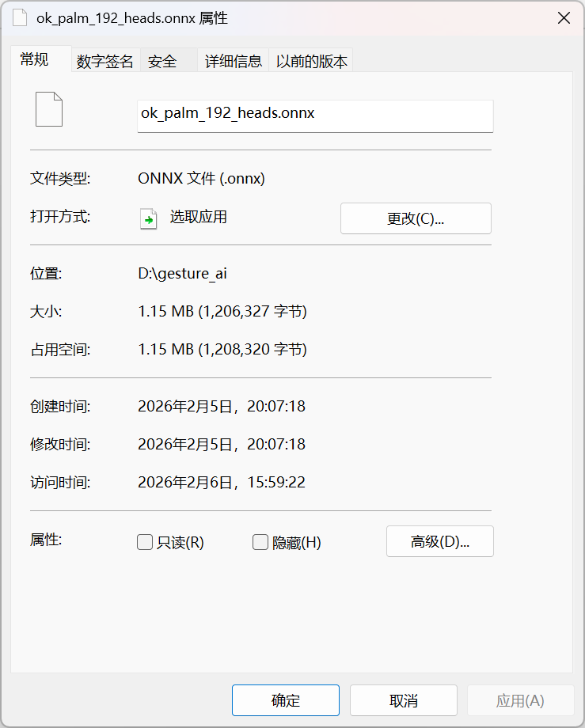
Task: Confirm with the 确定 button
Action: 286,700
